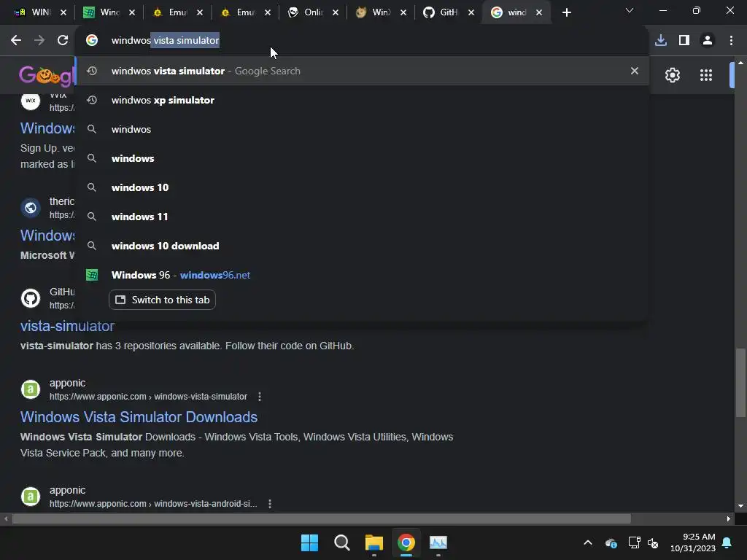Reload the current page
Screen dimensions: 747x560
63,41
